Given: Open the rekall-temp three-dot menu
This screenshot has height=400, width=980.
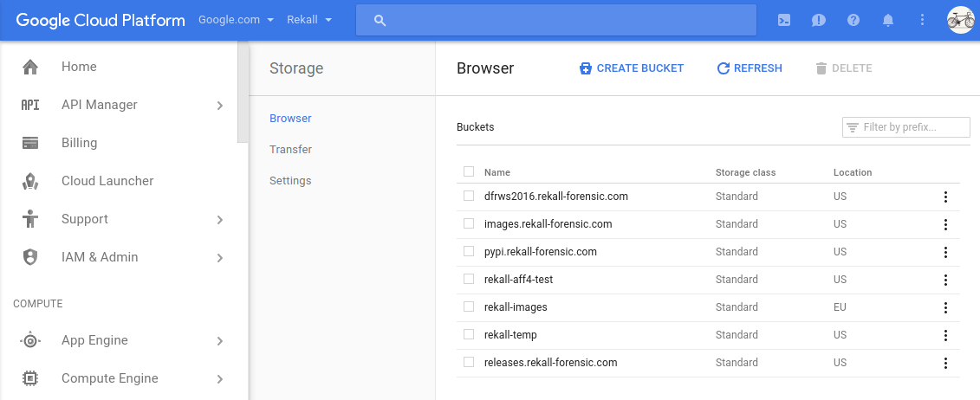Looking at the screenshot, I should click(945, 335).
